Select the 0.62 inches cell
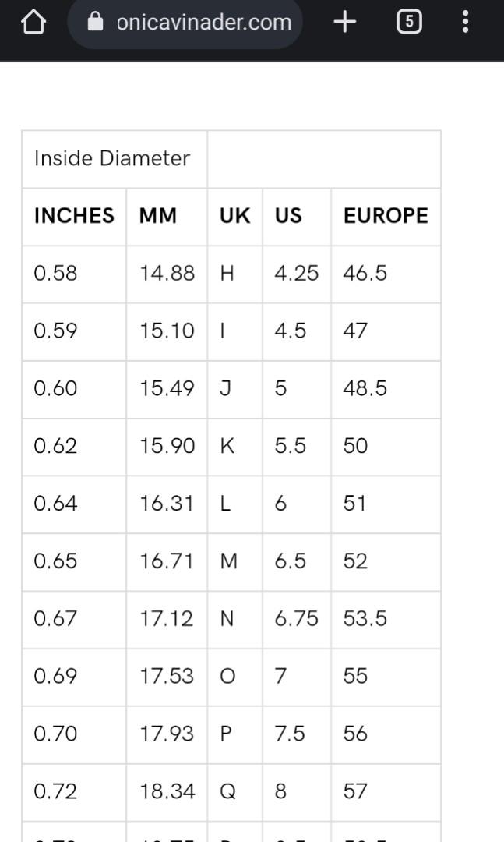This screenshot has width=504, height=842. click(55, 447)
